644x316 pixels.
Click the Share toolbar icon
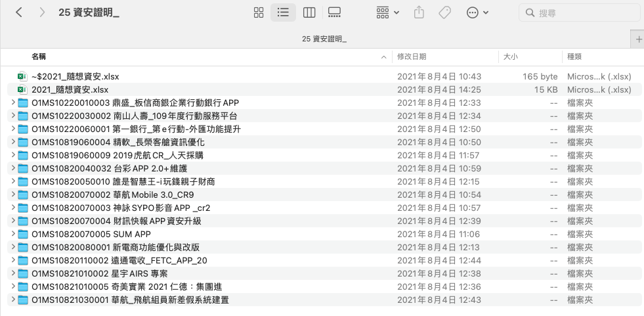[419, 12]
